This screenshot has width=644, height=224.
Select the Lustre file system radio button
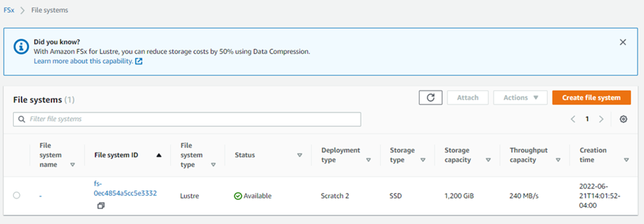[x=17, y=195]
